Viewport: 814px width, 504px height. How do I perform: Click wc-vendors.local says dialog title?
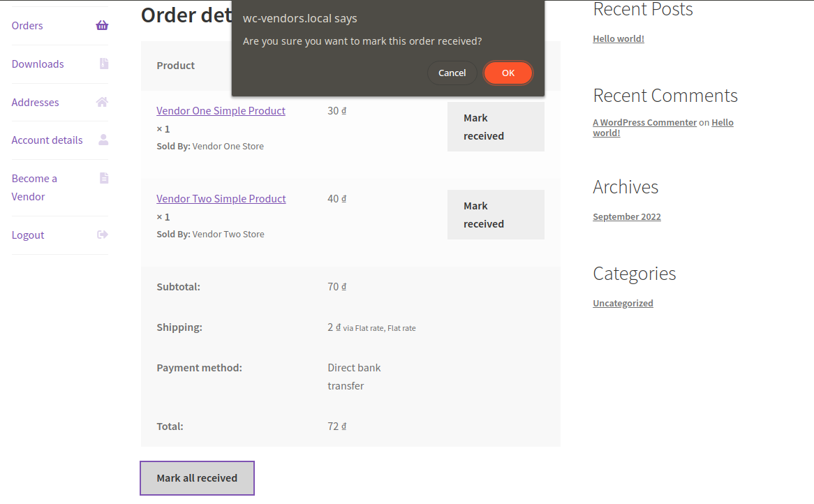click(x=300, y=18)
